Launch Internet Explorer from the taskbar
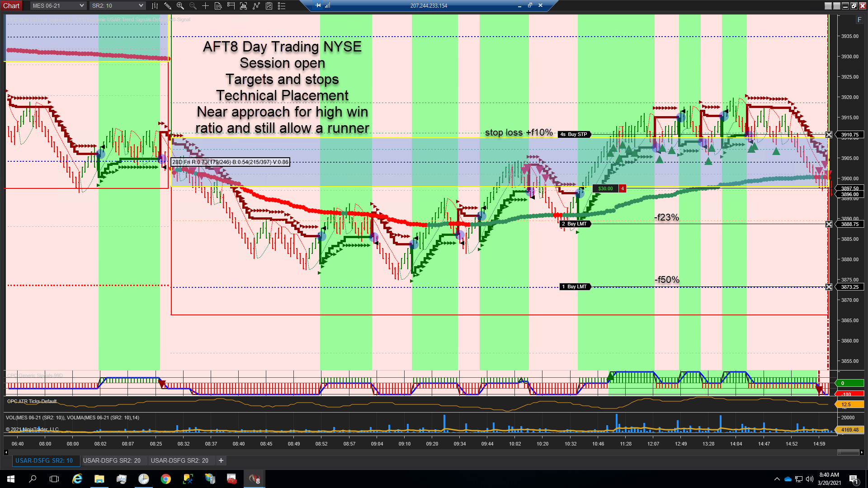This screenshot has height=488, width=868. 77,479
